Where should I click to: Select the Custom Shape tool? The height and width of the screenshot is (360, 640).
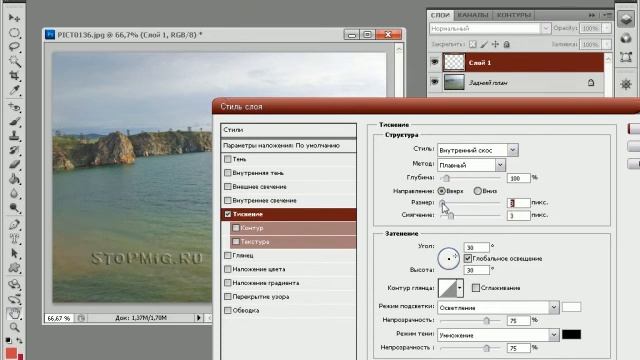click(14, 268)
